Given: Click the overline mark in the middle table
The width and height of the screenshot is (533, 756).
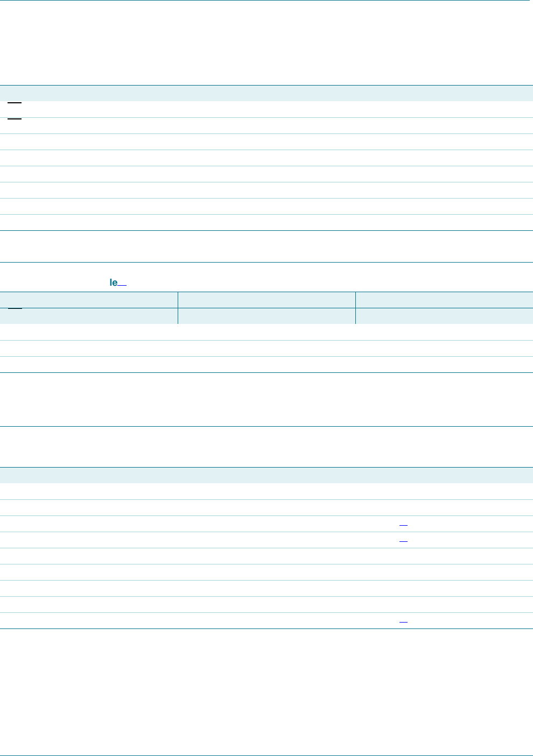Looking at the screenshot, I should (x=15, y=309).
